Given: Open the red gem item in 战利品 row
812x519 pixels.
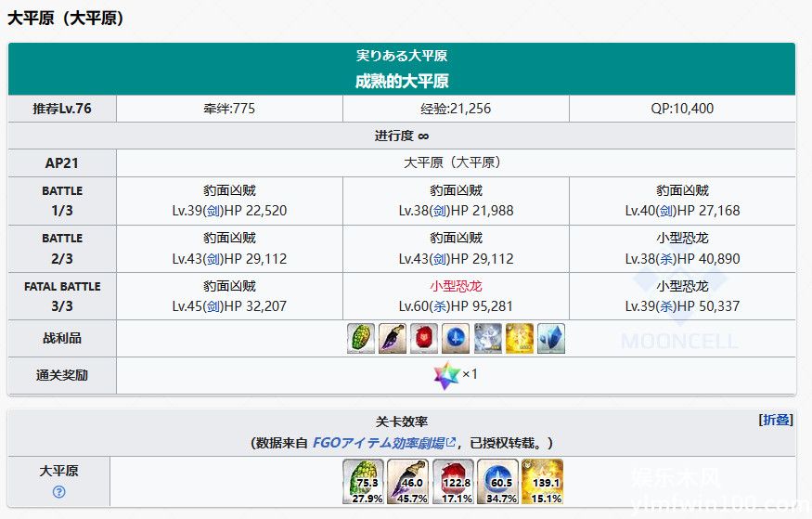Looking at the screenshot, I should pos(424,339).
